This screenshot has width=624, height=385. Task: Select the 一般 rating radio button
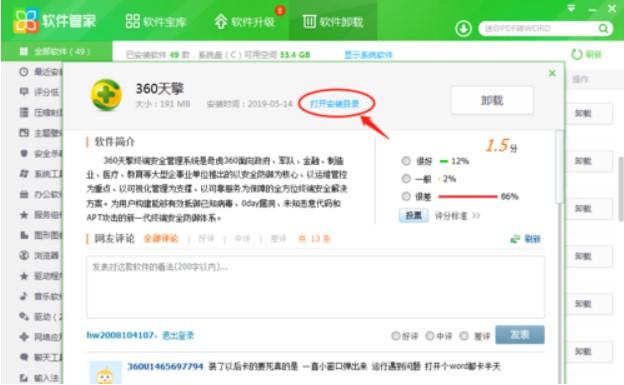(x=406, y=179)
